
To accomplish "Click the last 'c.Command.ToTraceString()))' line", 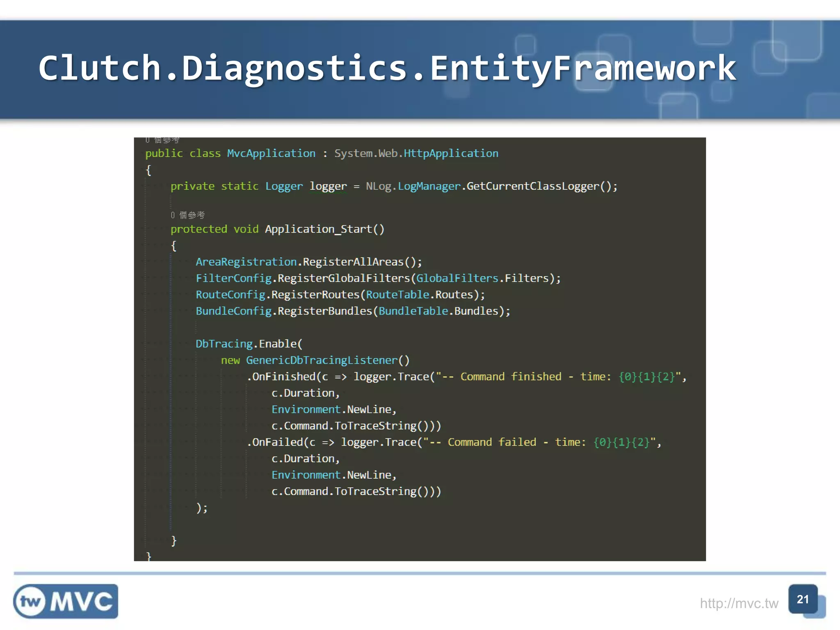I will tap(356, 491).
